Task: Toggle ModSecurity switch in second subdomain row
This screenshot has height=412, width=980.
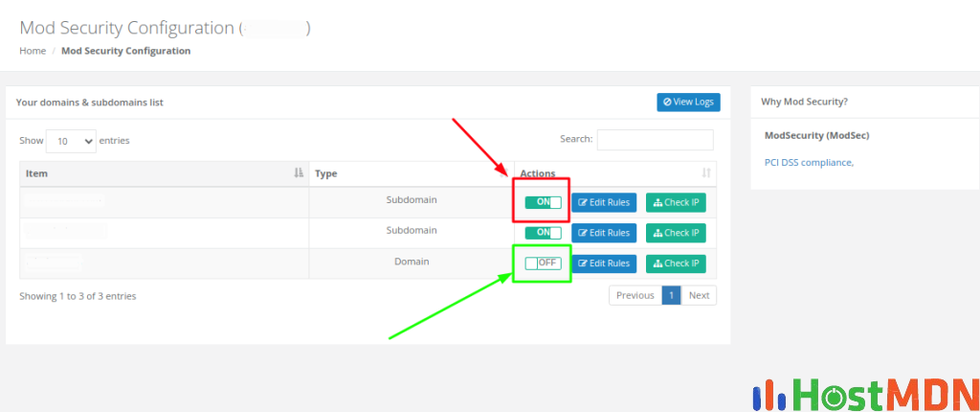Action: 543,233
